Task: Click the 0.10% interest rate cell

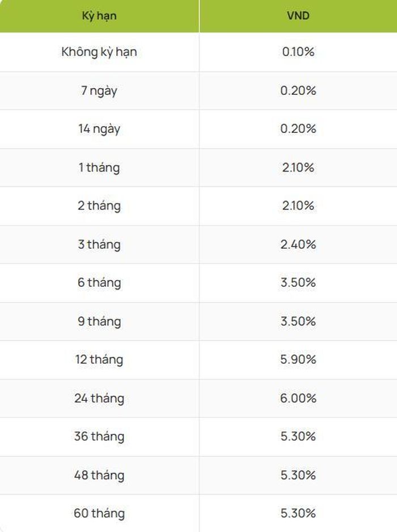Action: [x=298, y=52]
